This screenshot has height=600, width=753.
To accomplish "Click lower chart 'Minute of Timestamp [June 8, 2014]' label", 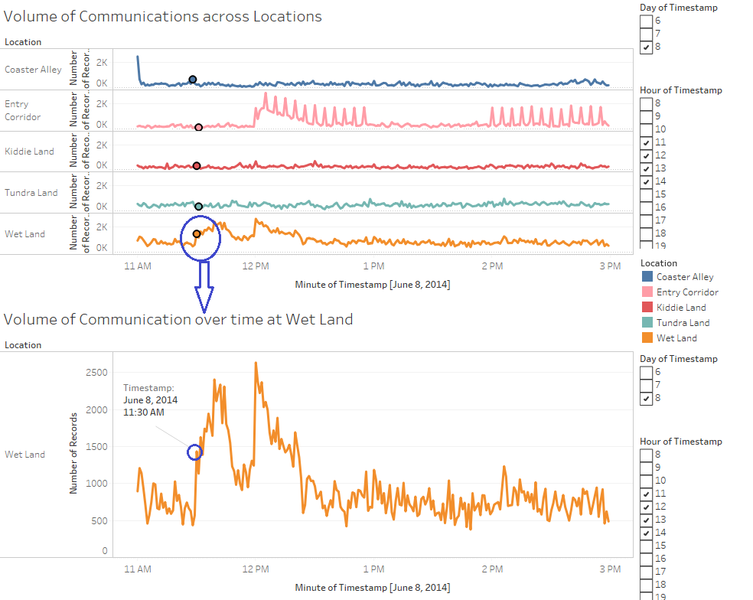I will click(x=372, y=588).
